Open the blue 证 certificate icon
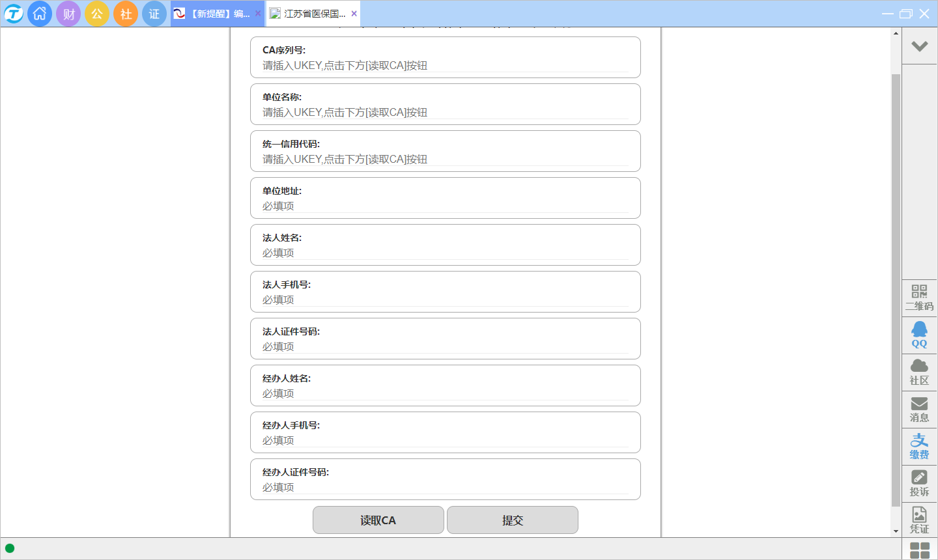 pyautogui.click(x=154, y=14)
